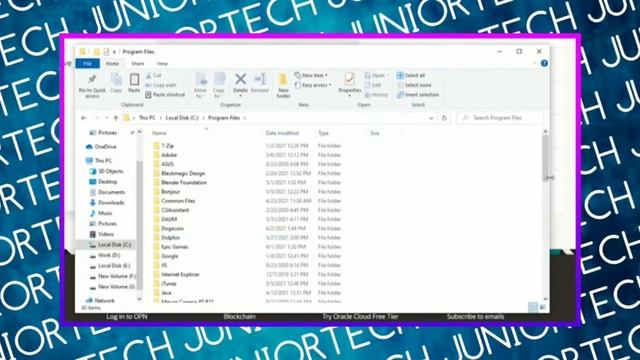The height and width of the screenshot is (360, 640).
Task: Sort by the Type column header
Action: [323, 133]
